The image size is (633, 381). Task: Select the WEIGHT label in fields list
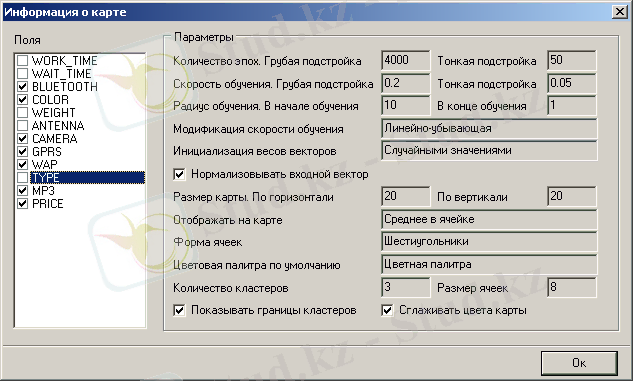click(53, 113)
